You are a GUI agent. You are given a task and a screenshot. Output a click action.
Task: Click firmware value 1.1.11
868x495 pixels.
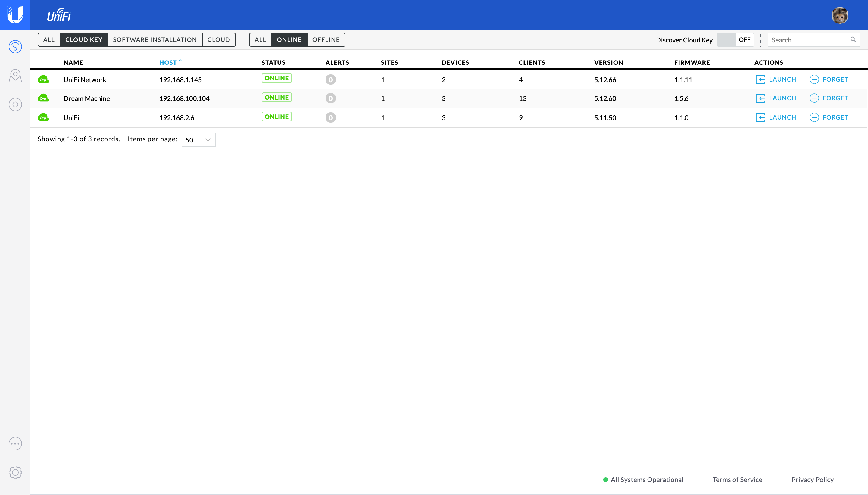point(683,80)
